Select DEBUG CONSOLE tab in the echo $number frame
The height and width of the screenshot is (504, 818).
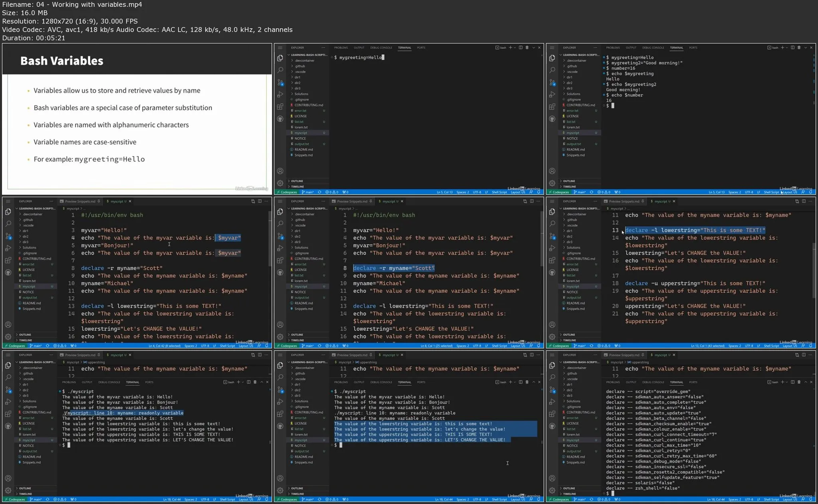click(x=653, y=47)
